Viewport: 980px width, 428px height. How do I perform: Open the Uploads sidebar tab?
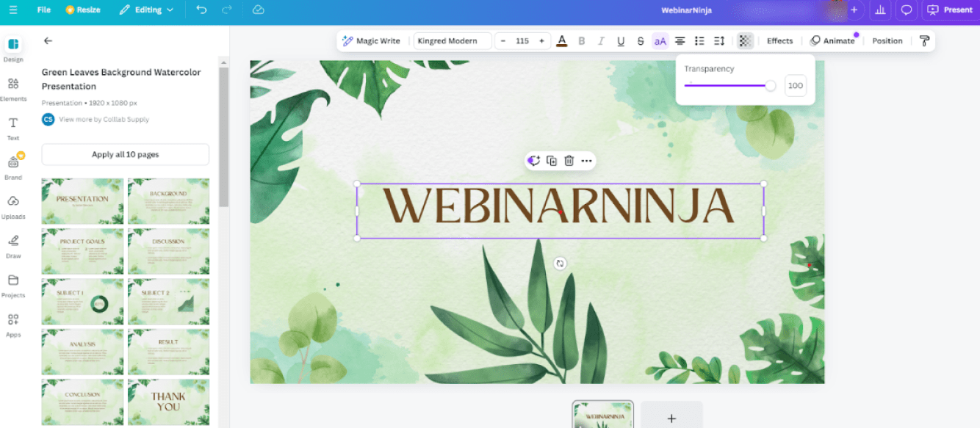(13, 207)
